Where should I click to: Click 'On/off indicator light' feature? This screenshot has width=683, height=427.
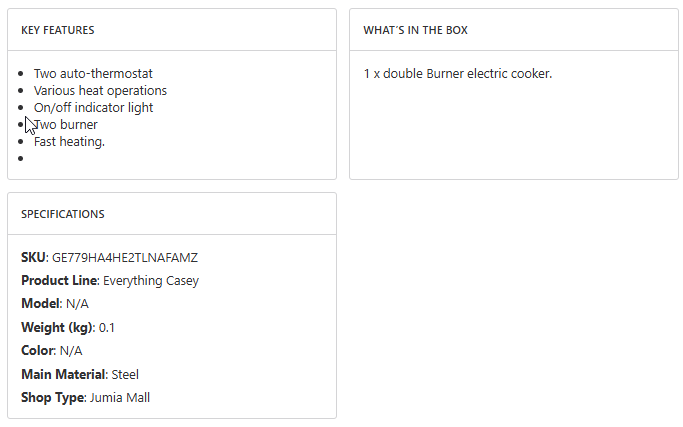pyautogui.click(x=93, y=107)
